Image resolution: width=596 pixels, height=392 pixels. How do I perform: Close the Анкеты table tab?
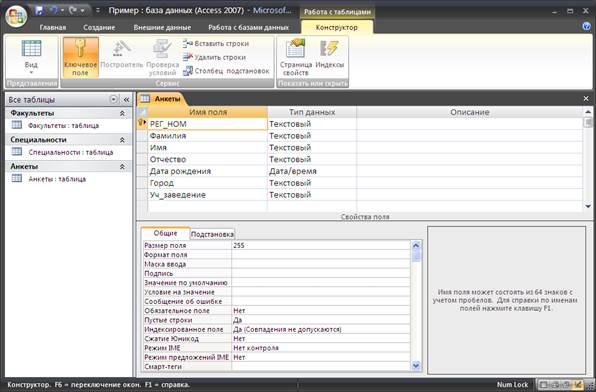[x=586, y=98]
